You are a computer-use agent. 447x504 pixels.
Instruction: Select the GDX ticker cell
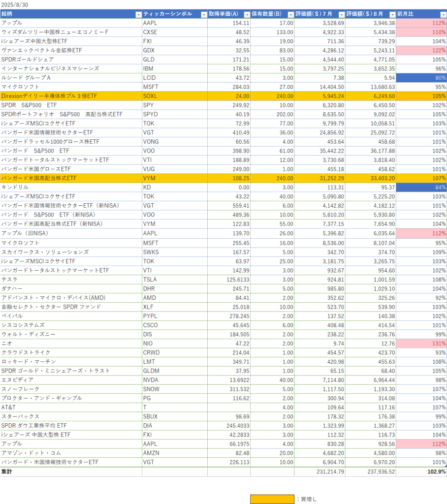coord(175,51)
